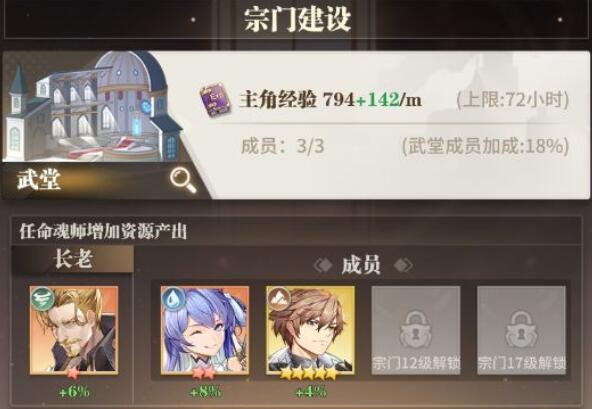Tap the purple 主角经验 book icon
The image size is (592, 409).
[x=215, y=100]
